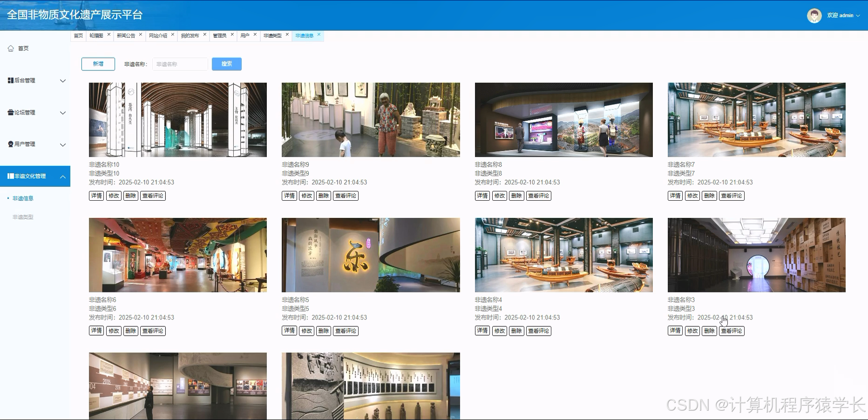The width and height of the screenshot is (868, 420).
Task: Switch to the 首页 tab
Action: pos(78,36)
